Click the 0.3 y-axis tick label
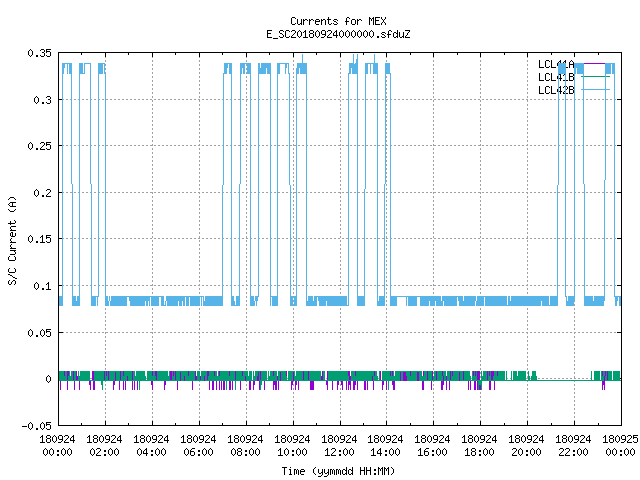Viewport: 640px width, 480px height. tap(43, 100)
